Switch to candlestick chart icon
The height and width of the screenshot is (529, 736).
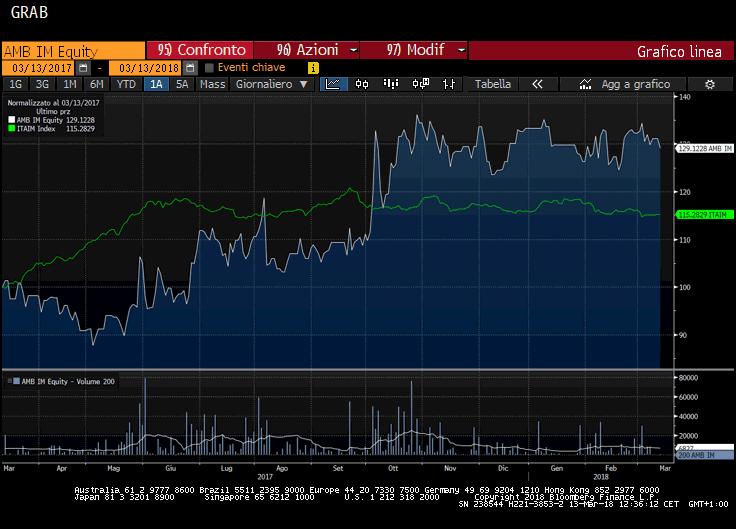[360, 85]
